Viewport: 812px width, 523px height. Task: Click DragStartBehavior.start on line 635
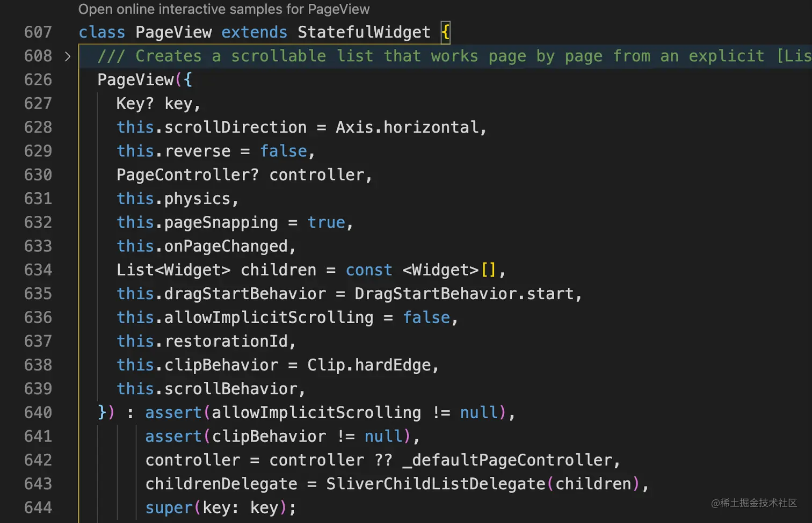467,294
